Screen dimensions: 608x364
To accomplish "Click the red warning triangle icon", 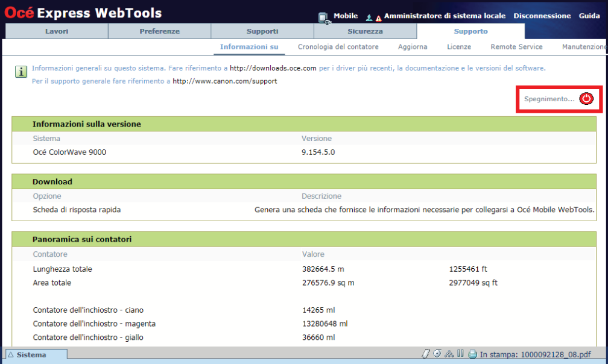I will click(x=378, y=18).
